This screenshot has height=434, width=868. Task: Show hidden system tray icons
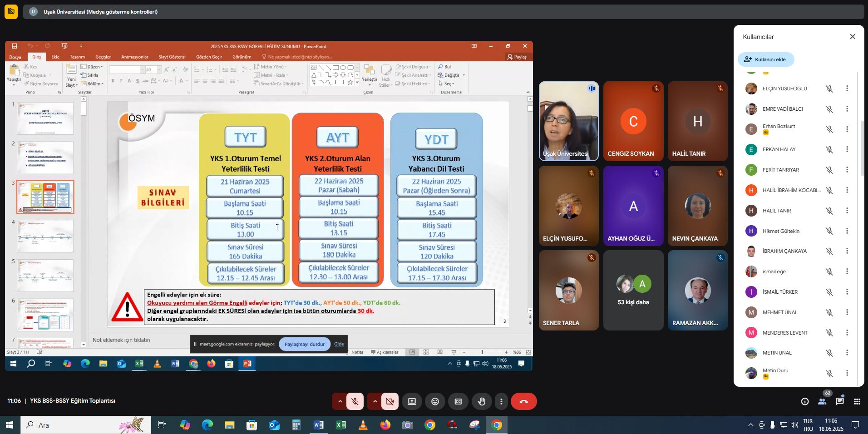750,425
